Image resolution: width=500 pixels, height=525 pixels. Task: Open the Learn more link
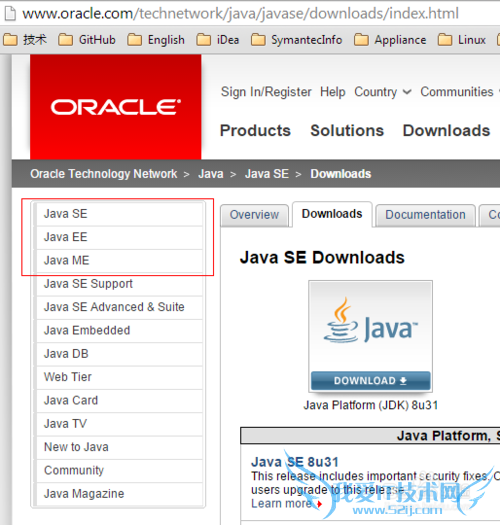(x=282, y=504)
